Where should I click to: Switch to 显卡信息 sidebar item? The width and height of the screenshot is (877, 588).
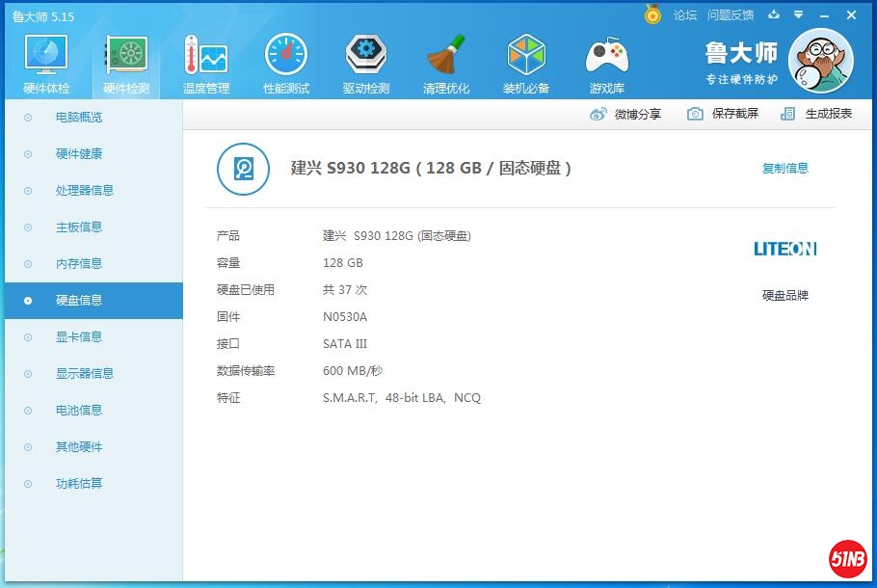pyautogui.click(x=79, y=337)
